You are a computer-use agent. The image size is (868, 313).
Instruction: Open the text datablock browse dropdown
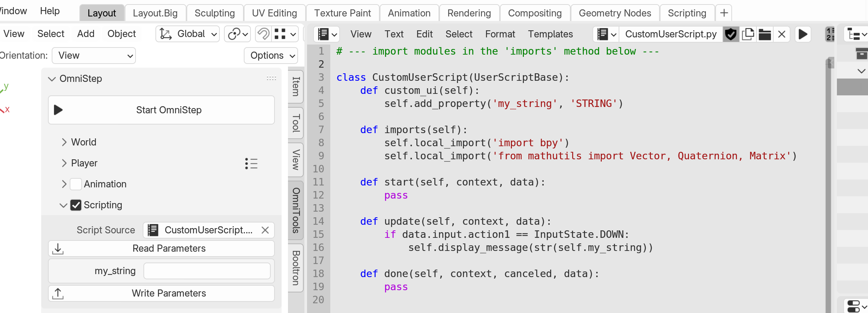(x=606, y=34)
